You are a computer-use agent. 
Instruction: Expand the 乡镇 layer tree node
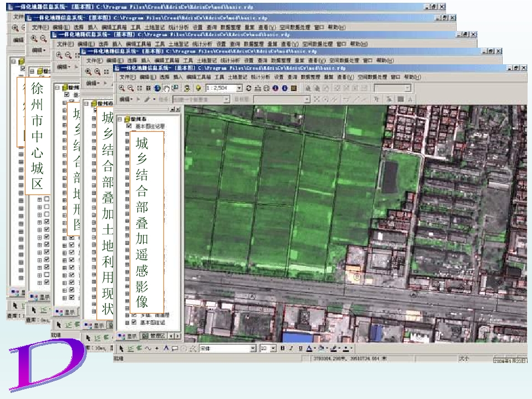click(127, 315)
